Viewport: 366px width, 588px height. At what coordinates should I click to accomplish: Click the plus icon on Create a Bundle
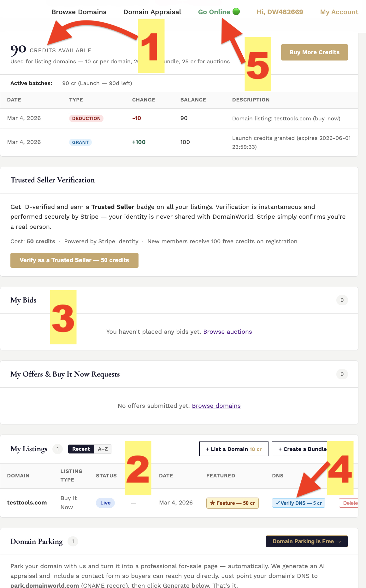click(x=281, y=449)
